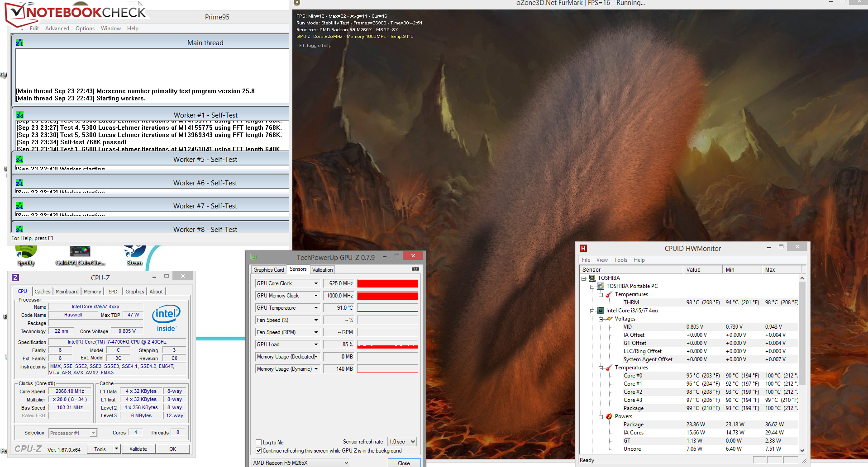
Task: Click the Worker #5 Self-Test window icon
Action: pyautogui.click(x=19, y=159)
